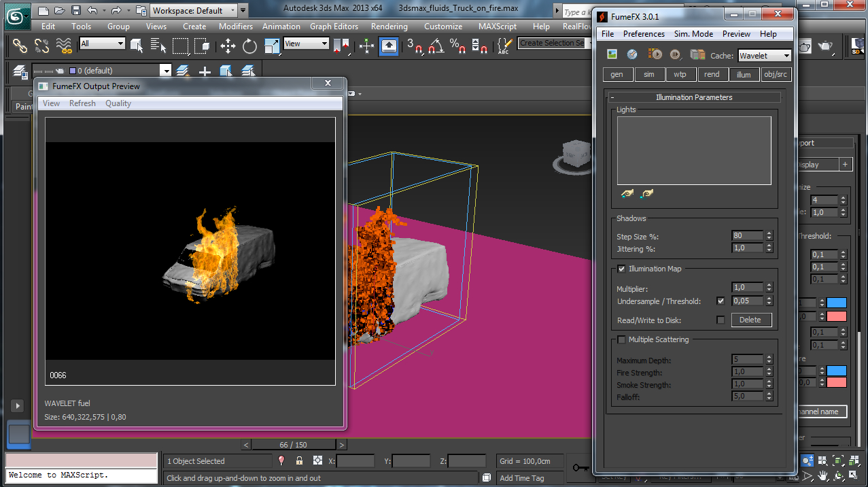Click the Remove Light icon under Lights list
This screenshot has height=487, width=868.
(646, 194)
